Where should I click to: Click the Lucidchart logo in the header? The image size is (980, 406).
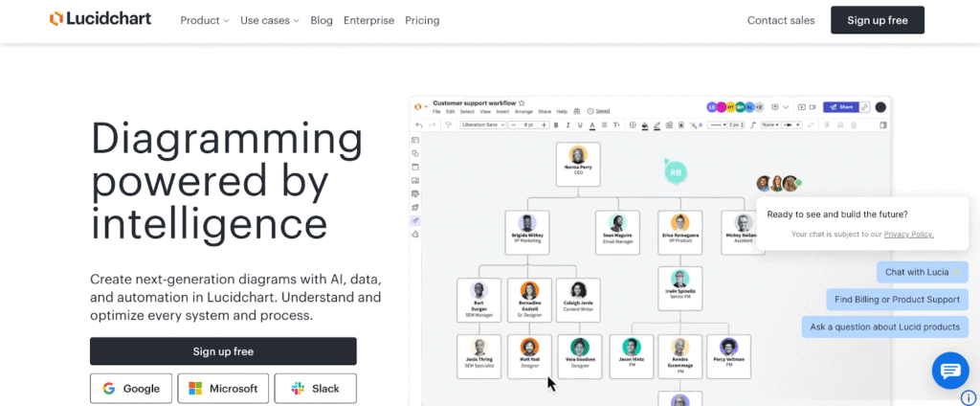[x=100, y=19]
